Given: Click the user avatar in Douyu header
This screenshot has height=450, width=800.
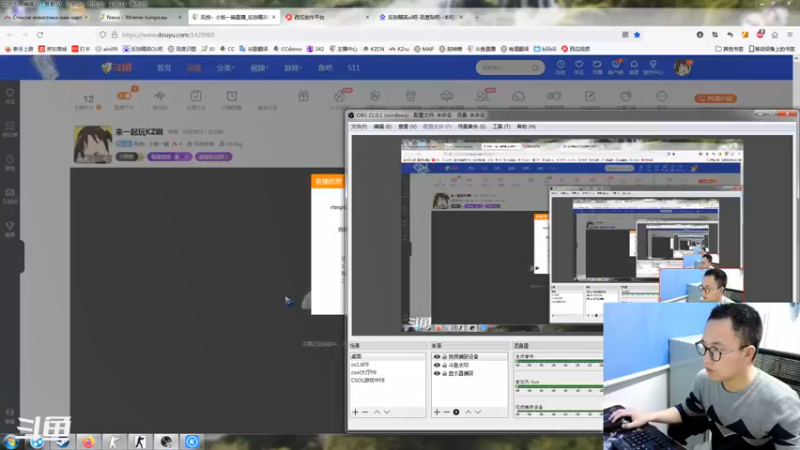Looking at the screenshot, I should [682, 67].
